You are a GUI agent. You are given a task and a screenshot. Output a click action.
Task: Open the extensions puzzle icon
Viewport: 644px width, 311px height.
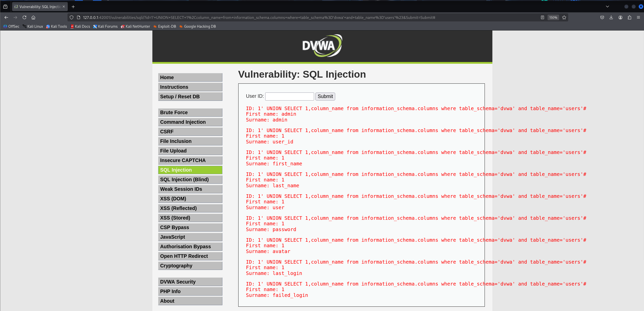(x=629, y=17)
